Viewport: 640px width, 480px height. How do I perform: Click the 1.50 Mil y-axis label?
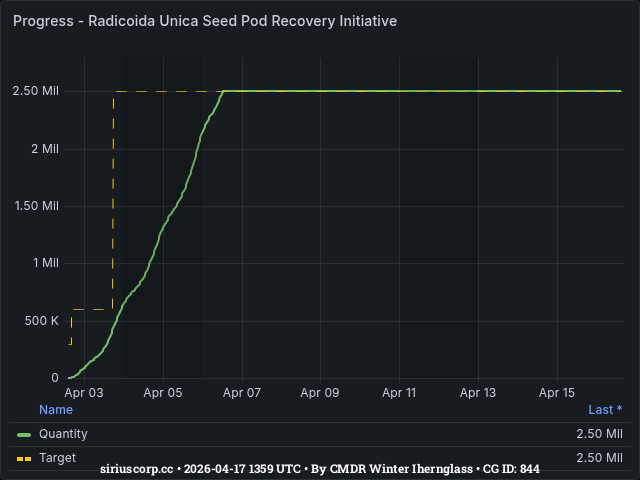click(37, 206)
